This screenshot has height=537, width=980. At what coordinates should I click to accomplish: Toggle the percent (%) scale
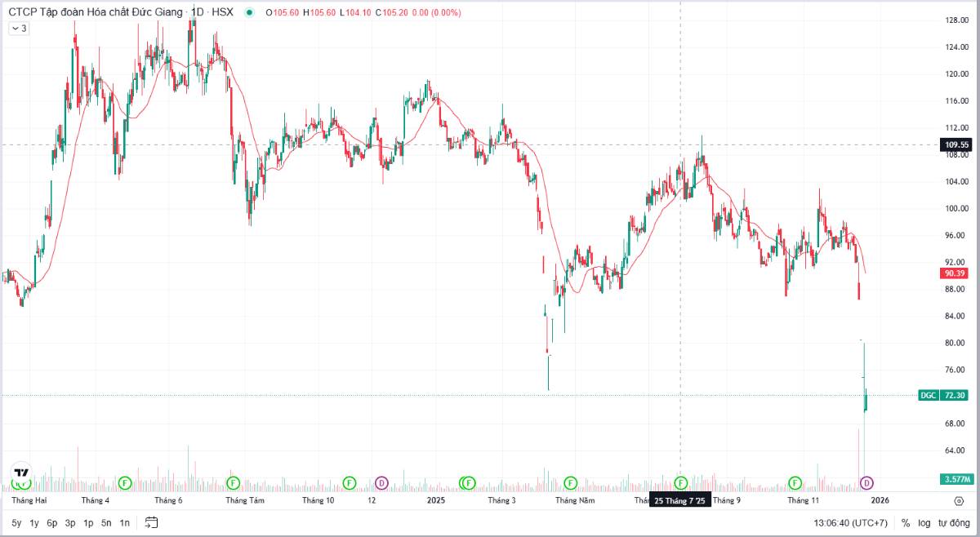pyautogui.click(x=906, y=522)
